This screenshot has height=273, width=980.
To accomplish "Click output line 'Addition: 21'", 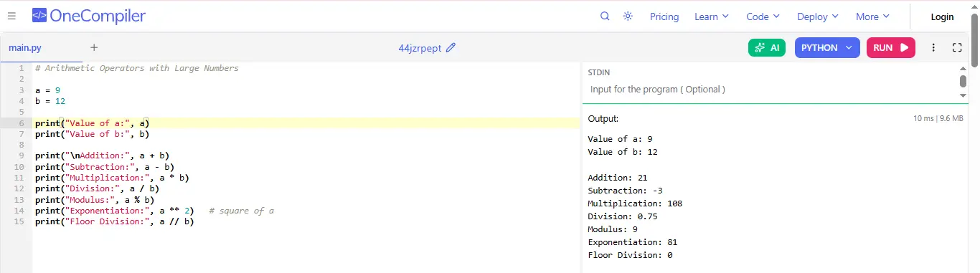I will click(x=618, y=178).
